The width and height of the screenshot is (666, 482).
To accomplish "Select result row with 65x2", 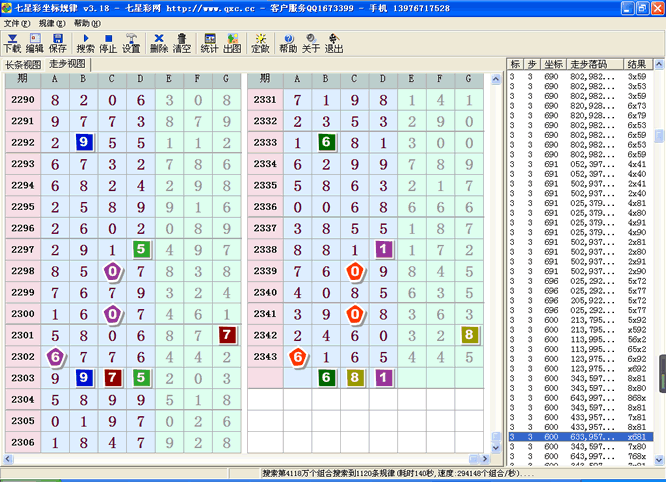I will tap(581, 349).
